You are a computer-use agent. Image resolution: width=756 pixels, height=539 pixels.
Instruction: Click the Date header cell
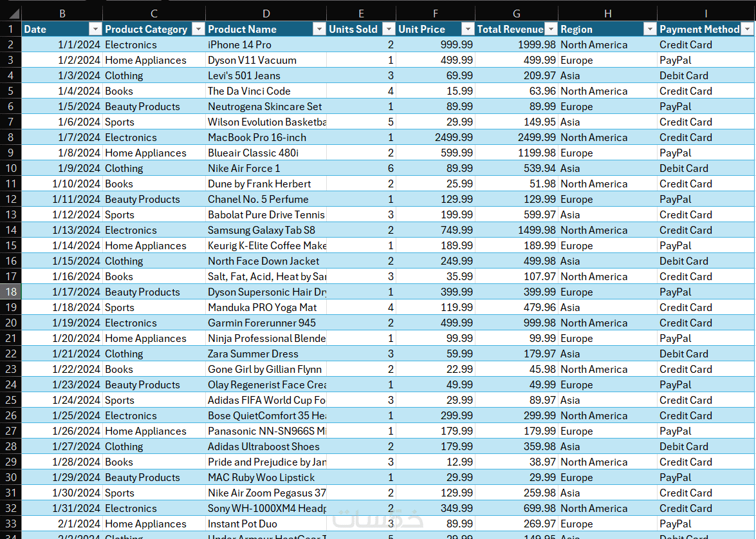[62, 30]
